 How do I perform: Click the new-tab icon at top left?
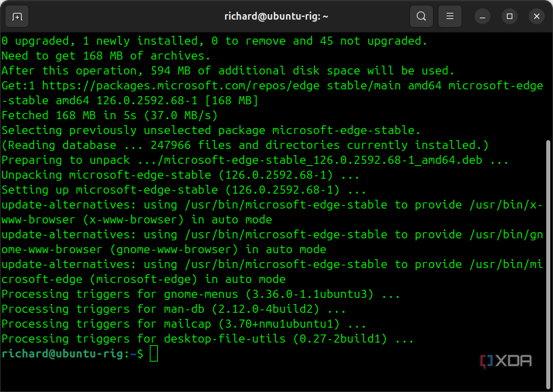tap(17, 16)
